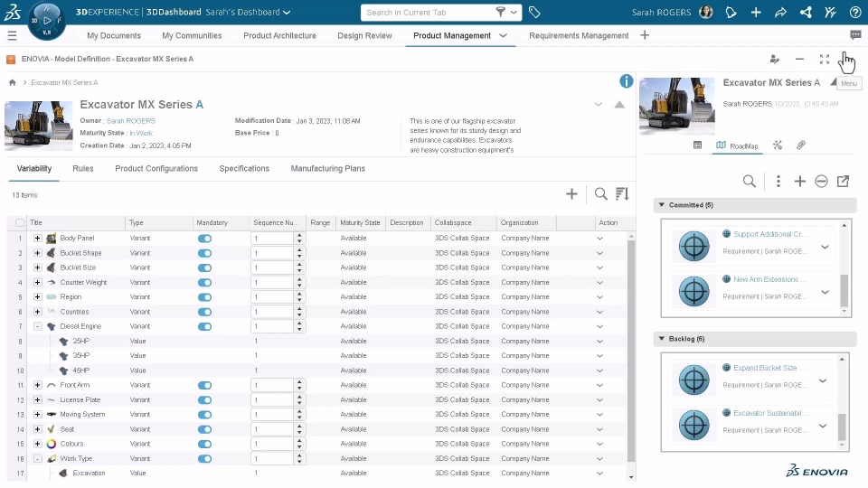Open the chat bubble icon under the top bar

(x=855, y=35)
